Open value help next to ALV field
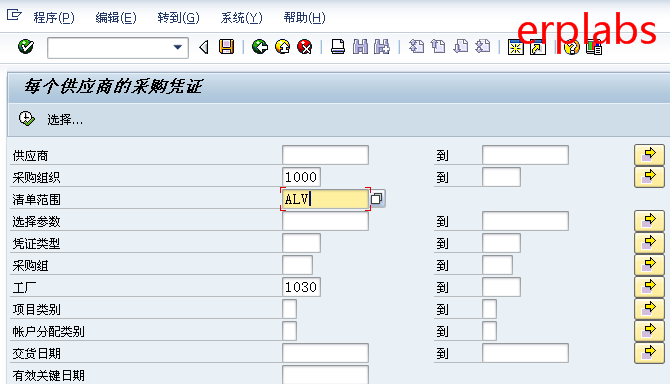 click(x=377, y=199)
